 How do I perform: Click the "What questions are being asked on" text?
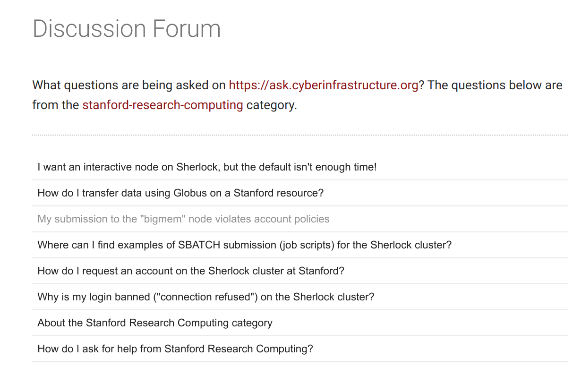point(128,85)
